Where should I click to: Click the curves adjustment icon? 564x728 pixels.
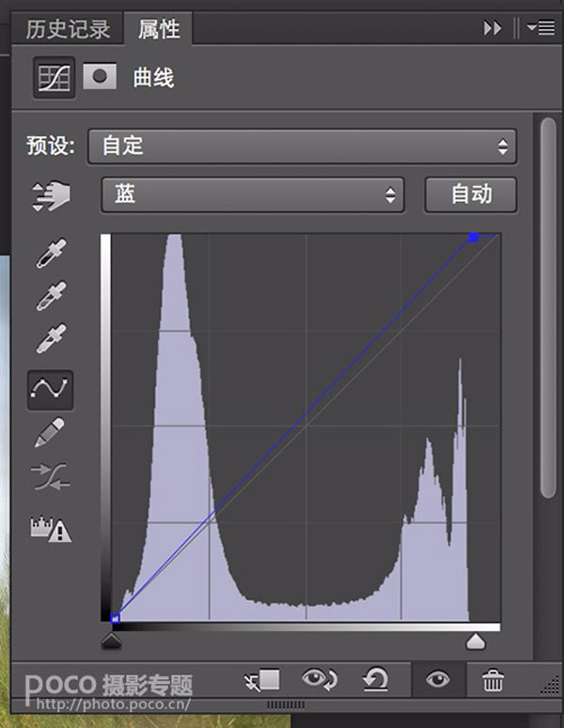click(54, 78)
